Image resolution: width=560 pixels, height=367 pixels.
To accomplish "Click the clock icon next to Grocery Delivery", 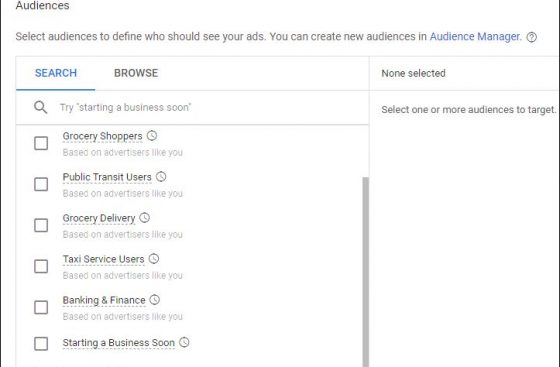I will 144,218.
